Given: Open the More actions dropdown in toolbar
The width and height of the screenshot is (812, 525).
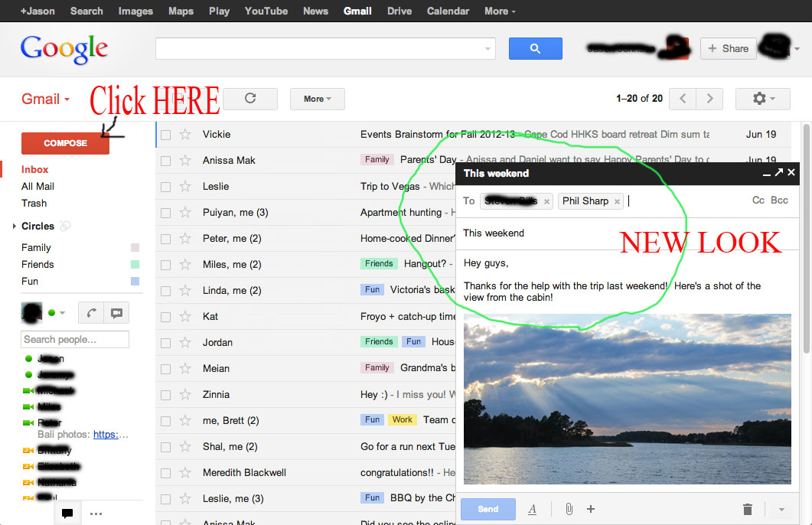Looking at the screenshot, I should pyautogui.click(x=317, y=99).
